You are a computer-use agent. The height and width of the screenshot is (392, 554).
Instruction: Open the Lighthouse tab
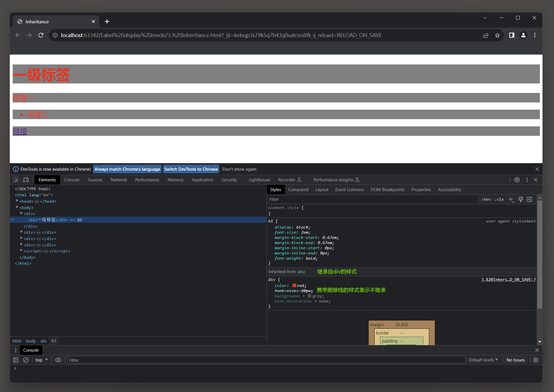[x=259, y=180]
